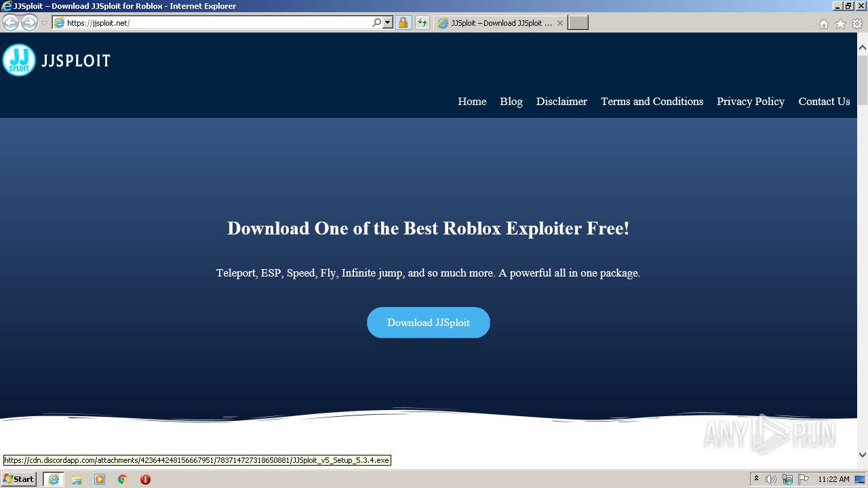This screenshot has height=488, width=868.
Task: Click the JJSploit circular logo
Action: click(19, 60)
